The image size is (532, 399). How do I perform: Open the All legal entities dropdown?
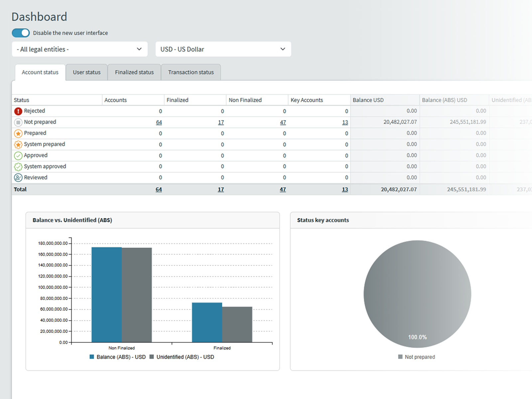click(79, 49)
